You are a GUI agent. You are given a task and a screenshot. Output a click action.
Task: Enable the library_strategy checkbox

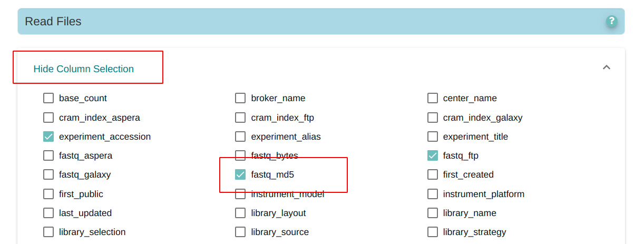(433, 232)
